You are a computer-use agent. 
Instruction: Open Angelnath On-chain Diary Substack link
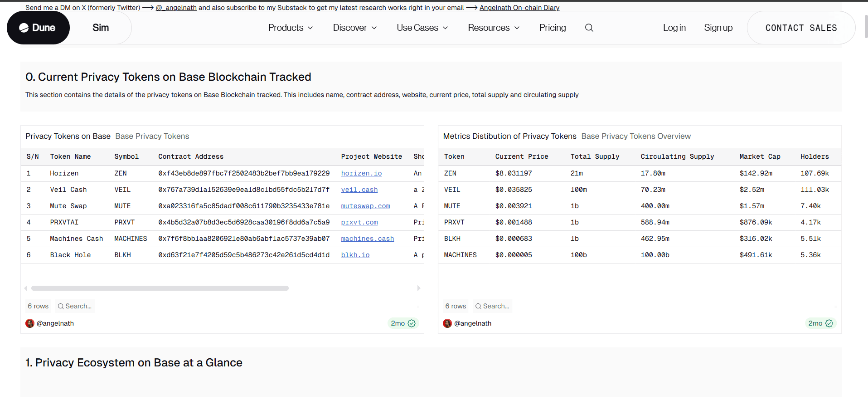tap(519, 8)
